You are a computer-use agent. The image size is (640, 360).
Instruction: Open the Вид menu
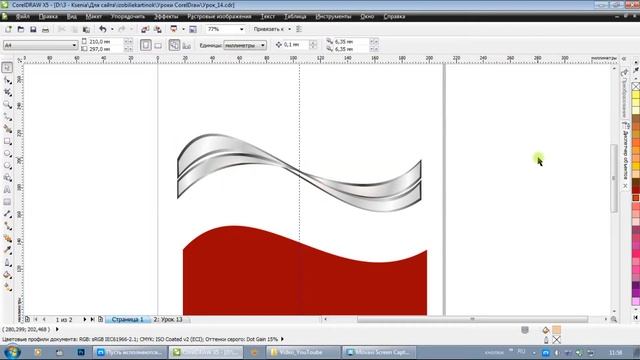pos(71,17)
